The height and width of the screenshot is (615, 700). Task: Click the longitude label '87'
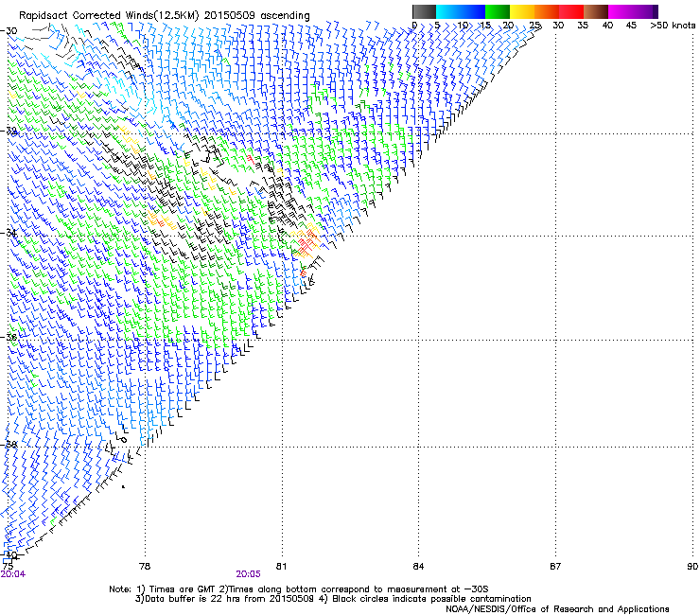(x=555, y=567)
